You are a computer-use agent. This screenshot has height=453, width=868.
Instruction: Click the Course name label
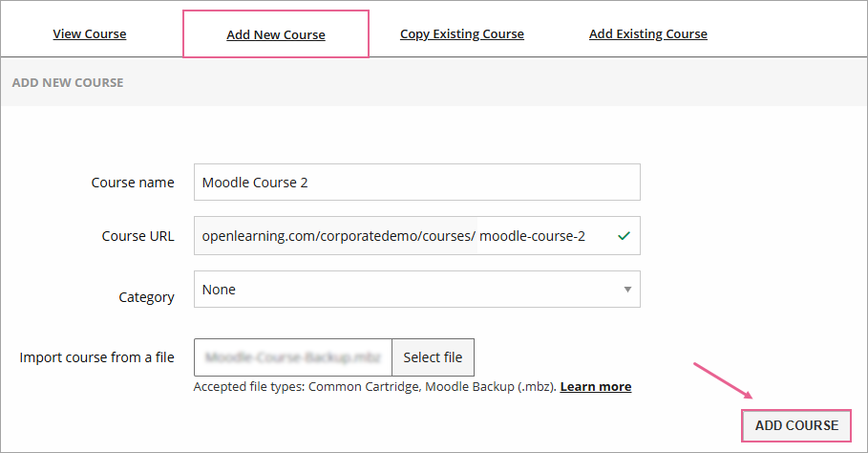pos(133,183)
